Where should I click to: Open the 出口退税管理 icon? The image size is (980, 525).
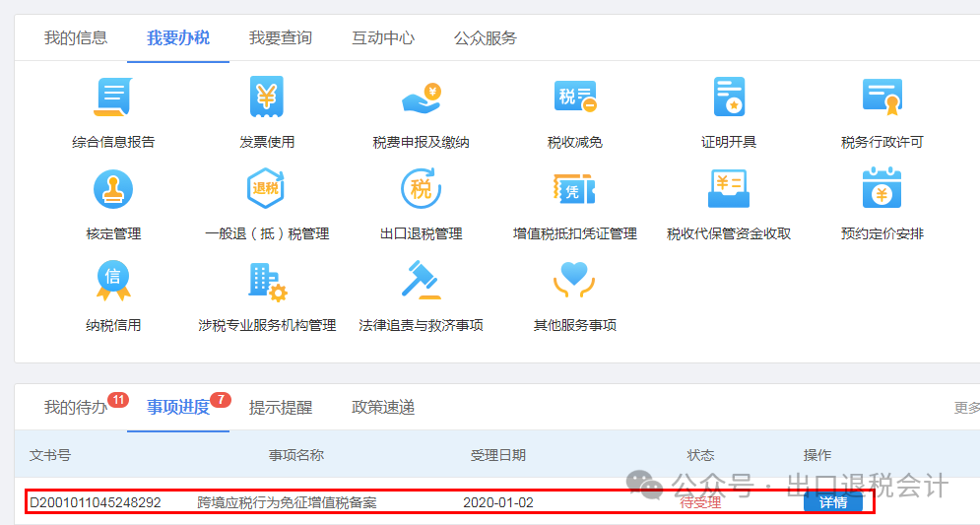422,188
